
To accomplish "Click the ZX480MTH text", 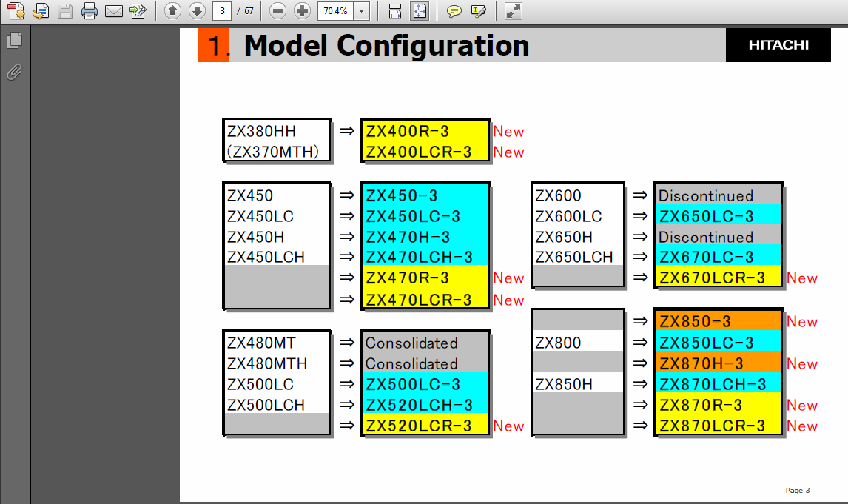I will [x=267, y=363].
